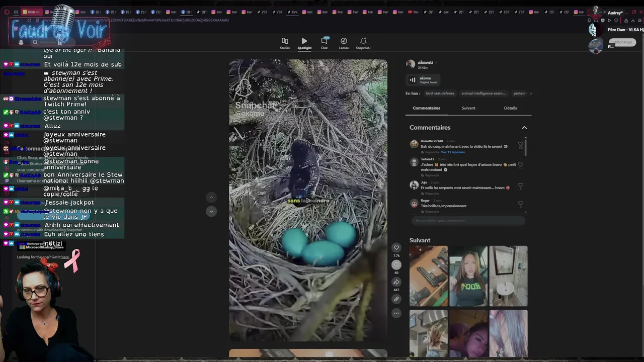Collapse the Commentaires section chevron
Screen dimensions: 644x362
pyautogui.click(x=524, y=128)
